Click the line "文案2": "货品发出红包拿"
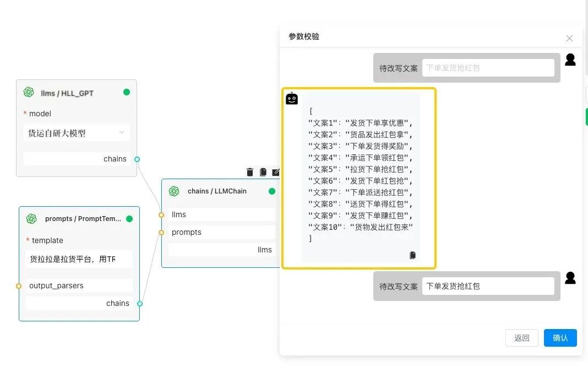Screen dimensions: 588x366 [x=361, y=134]
